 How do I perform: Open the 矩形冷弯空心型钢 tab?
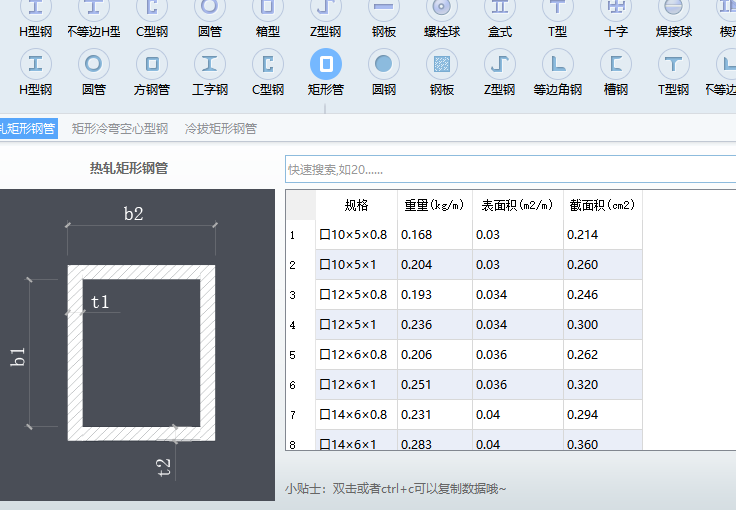pos(120,129)
